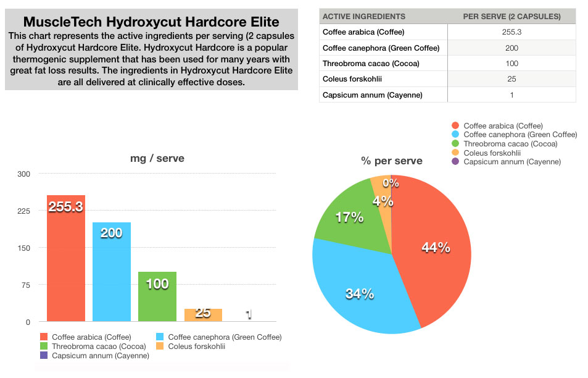Viewport: 588px width, 378px height.
Task: Click the 300 y-axis label
Action: point(23,174)
